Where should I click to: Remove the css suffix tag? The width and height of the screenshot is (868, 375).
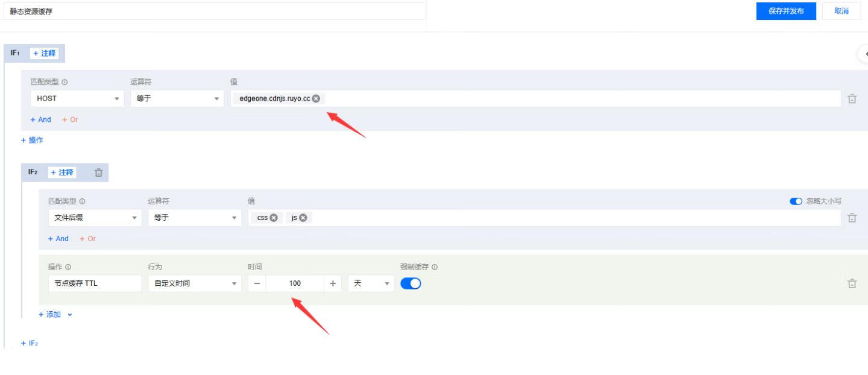(x=274, y=218)
